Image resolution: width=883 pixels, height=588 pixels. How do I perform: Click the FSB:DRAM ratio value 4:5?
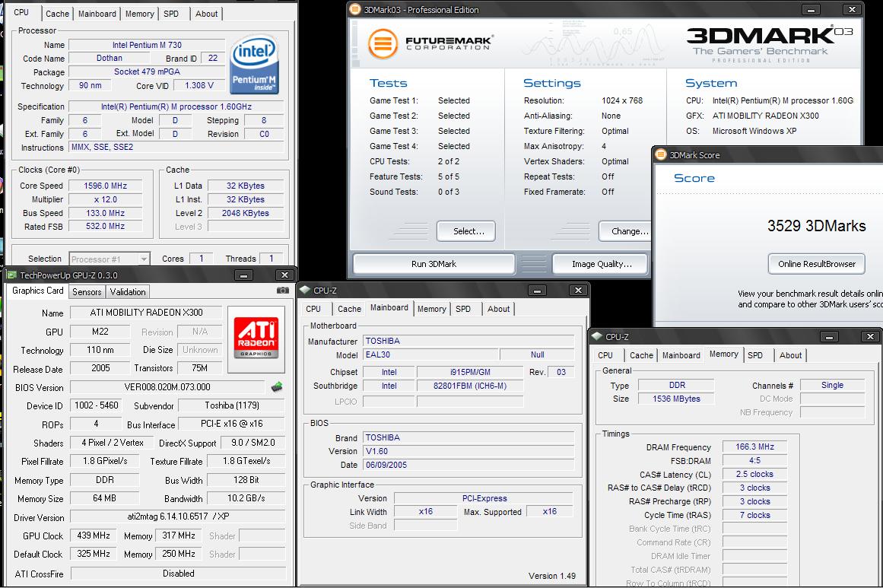pos(754,460)
